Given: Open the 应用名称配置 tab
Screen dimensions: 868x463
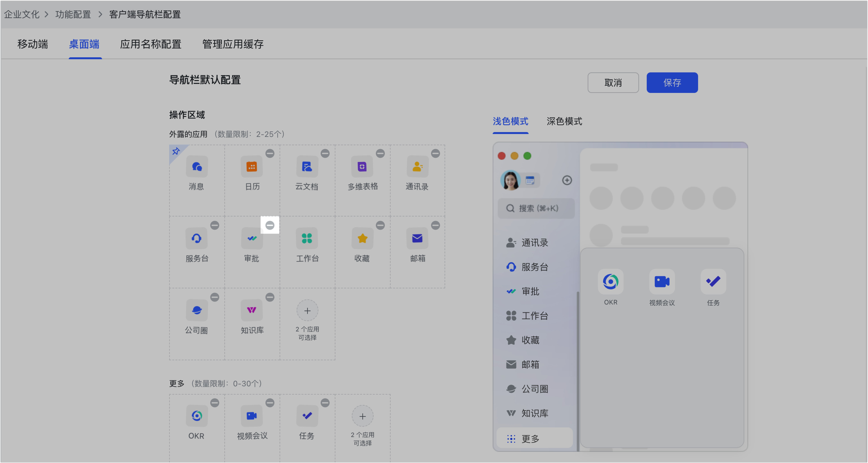Looking at the screenshot, I should [x=151, y=44].
